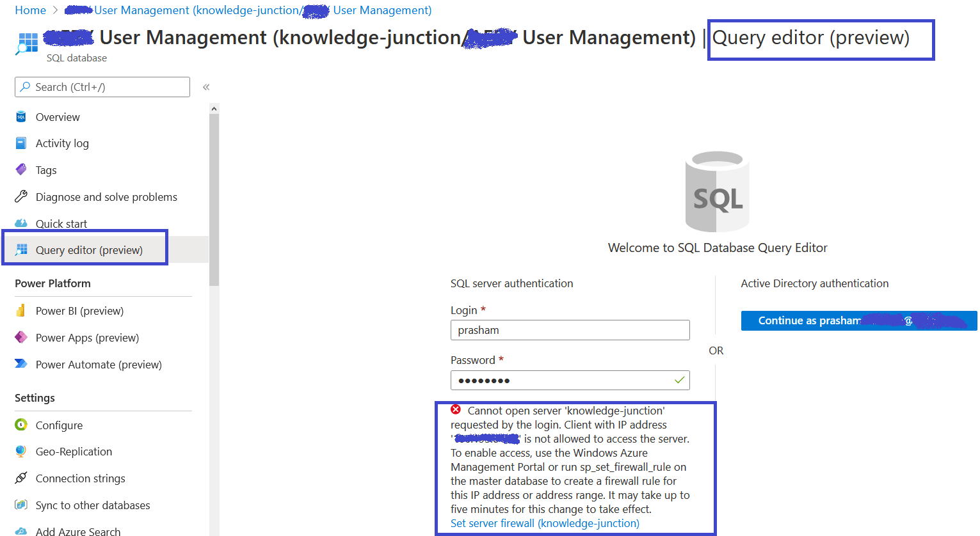The height and width of the screenshot is (536, 980).
Task: Click the Overview SQL icon
Action: tap(21, 117)
